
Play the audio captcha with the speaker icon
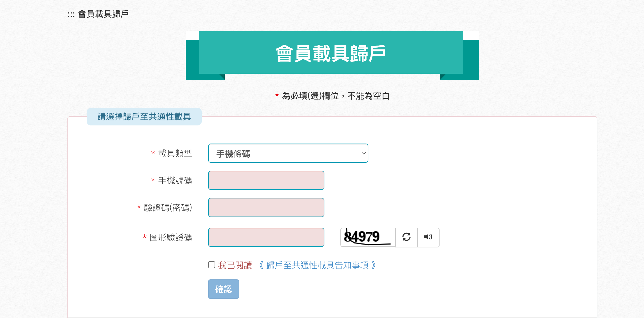pos(428,237)
